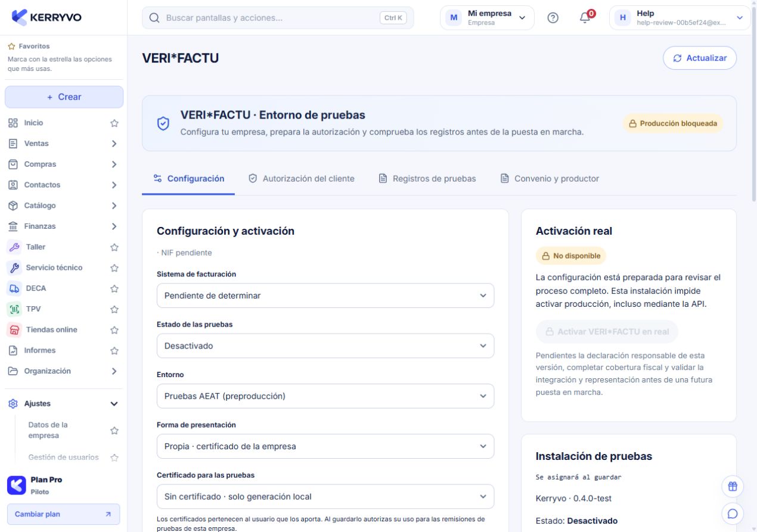Click the Finanzas bank icon
The image size is (757, 532).
click(x=13, y=226)
